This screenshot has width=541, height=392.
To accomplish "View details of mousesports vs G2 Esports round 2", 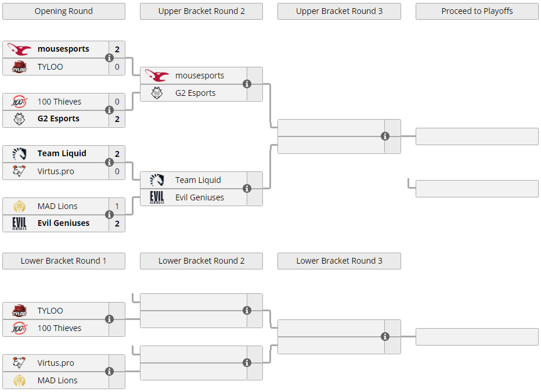I will (x=247, y=84).
